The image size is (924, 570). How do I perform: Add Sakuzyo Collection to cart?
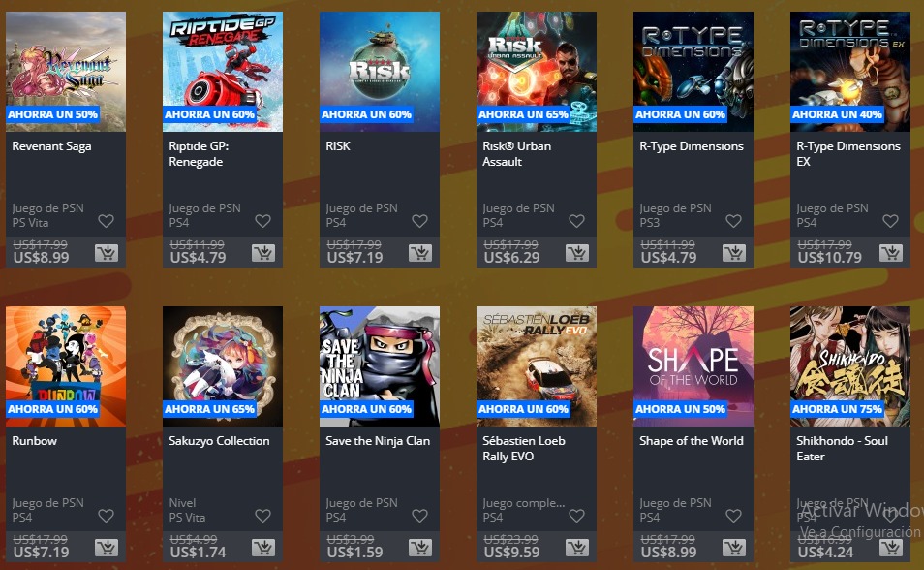(x=263, y=548)
